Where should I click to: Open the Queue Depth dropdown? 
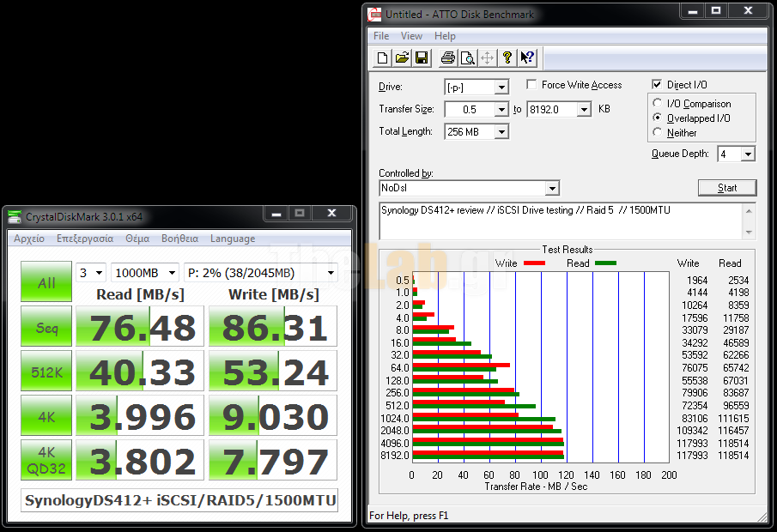pyautogui.click(x=748, y=154)
